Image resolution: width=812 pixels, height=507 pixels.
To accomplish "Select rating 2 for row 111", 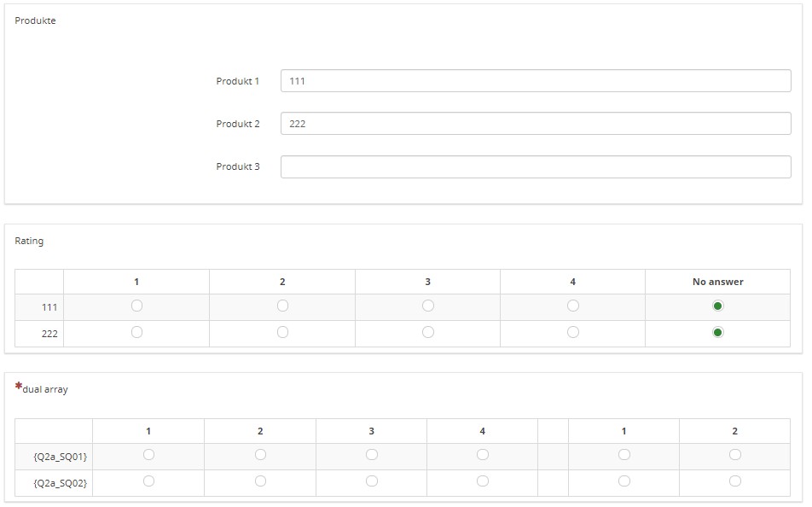I will click(x=283, y=306).
